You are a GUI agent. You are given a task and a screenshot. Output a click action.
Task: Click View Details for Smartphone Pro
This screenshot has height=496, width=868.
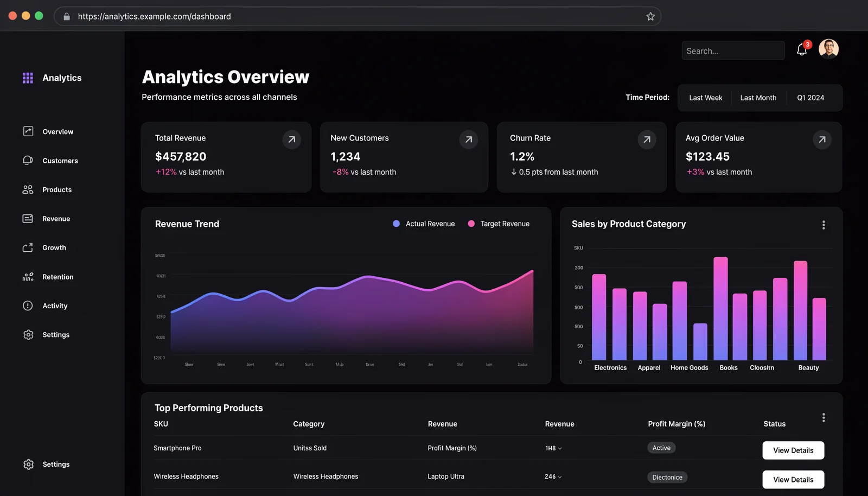pos(793,450)
